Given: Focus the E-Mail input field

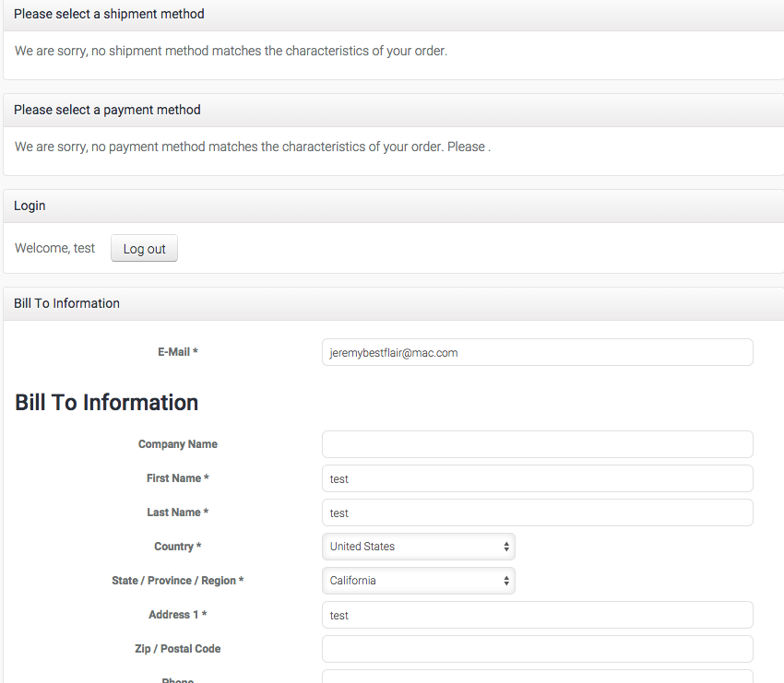Looking at the screenshot, I should (x=537, y=352).
